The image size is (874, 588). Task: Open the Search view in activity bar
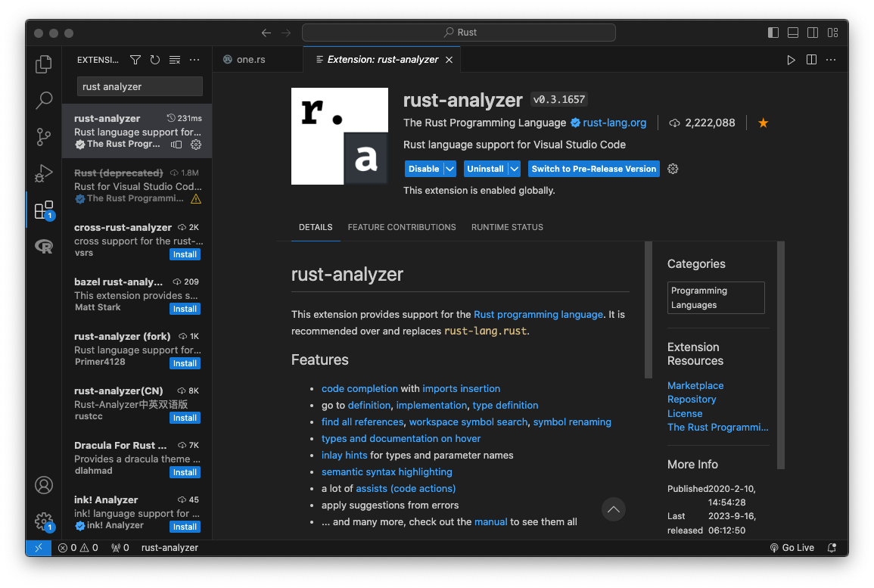[43, 101]
